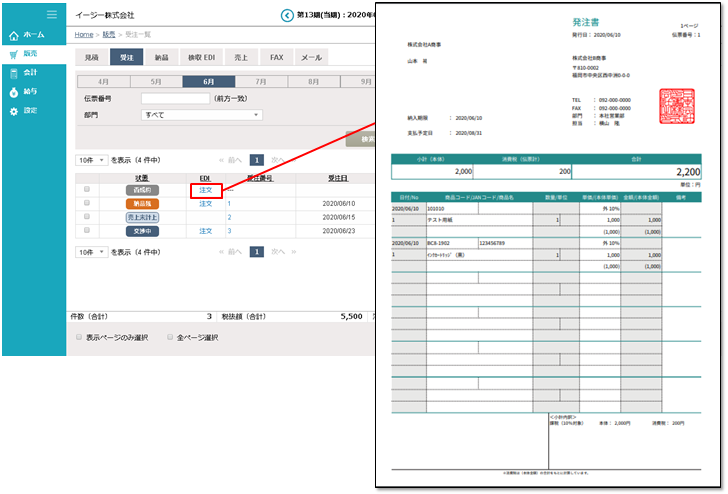
Task: Switch to the 見積 tab
Action: [92, 58]
